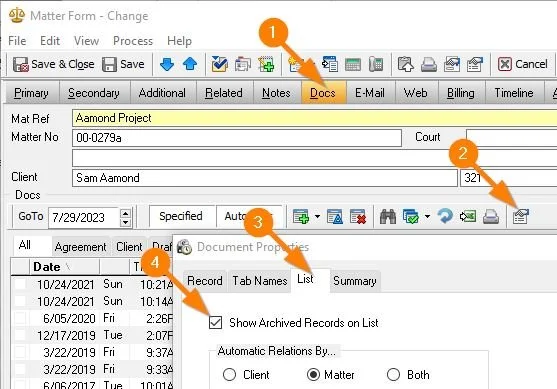Open the Process menu
Screen dimensions: 557x389
coord(133,41)
